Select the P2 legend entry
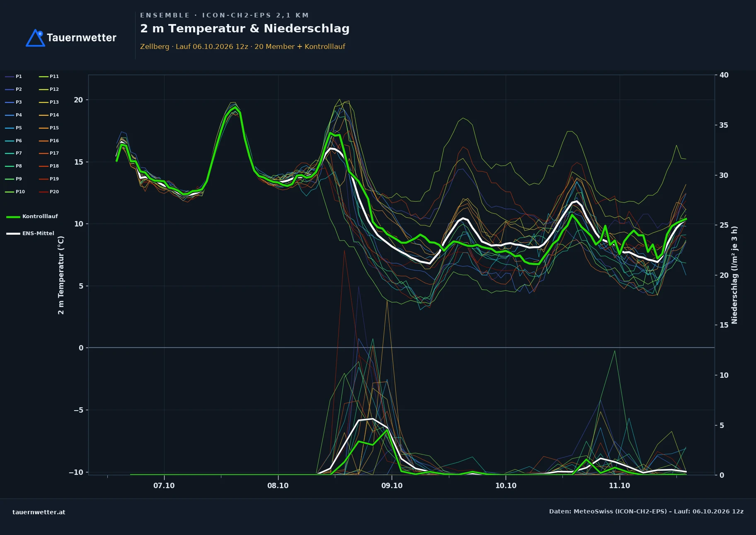The image size is (756, 535). (14, 89)
